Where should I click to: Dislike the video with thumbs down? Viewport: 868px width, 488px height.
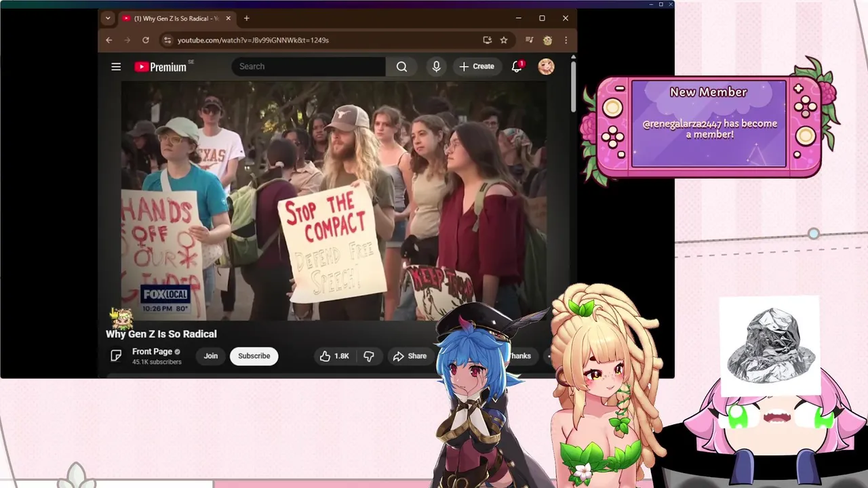369,356
